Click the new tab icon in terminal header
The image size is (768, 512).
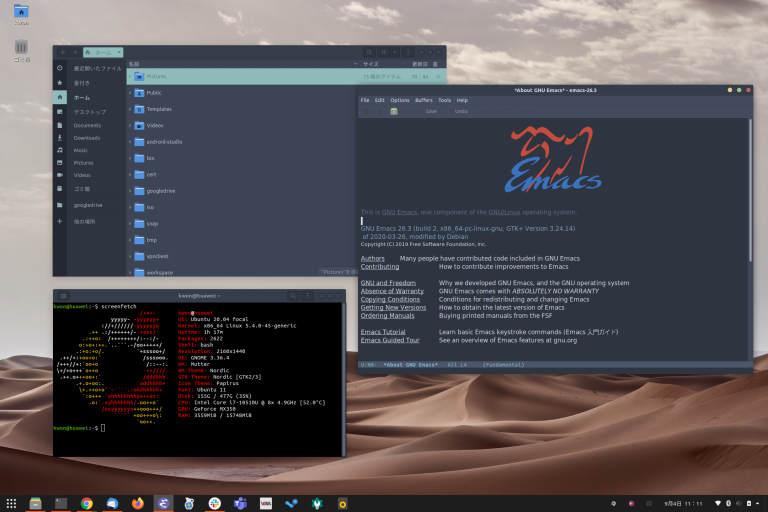coord(64,296)
